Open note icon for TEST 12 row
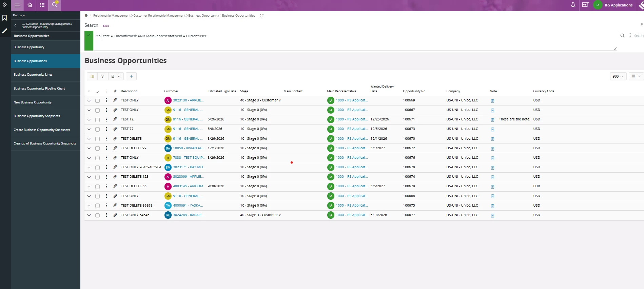 click(x=492, y=120)
